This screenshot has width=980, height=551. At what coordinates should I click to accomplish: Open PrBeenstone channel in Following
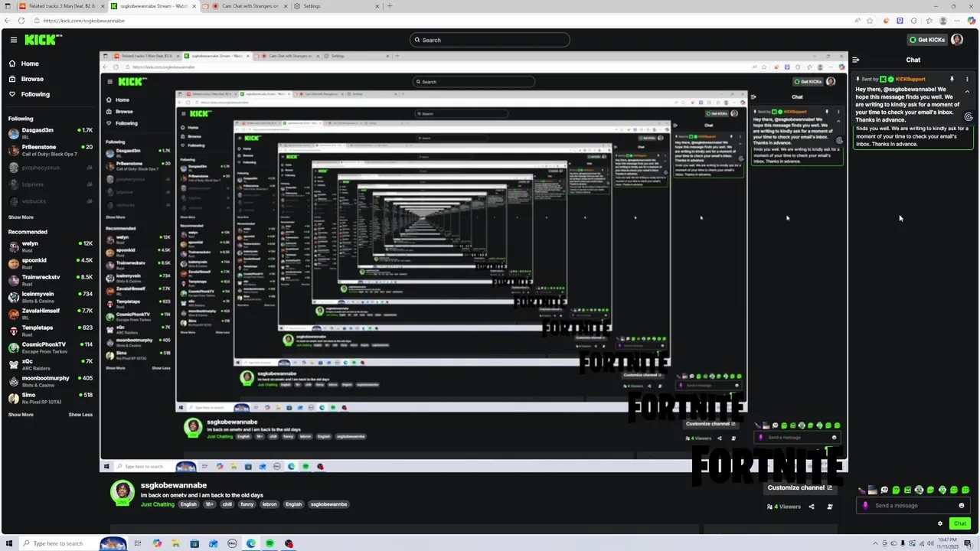(50, 150)
